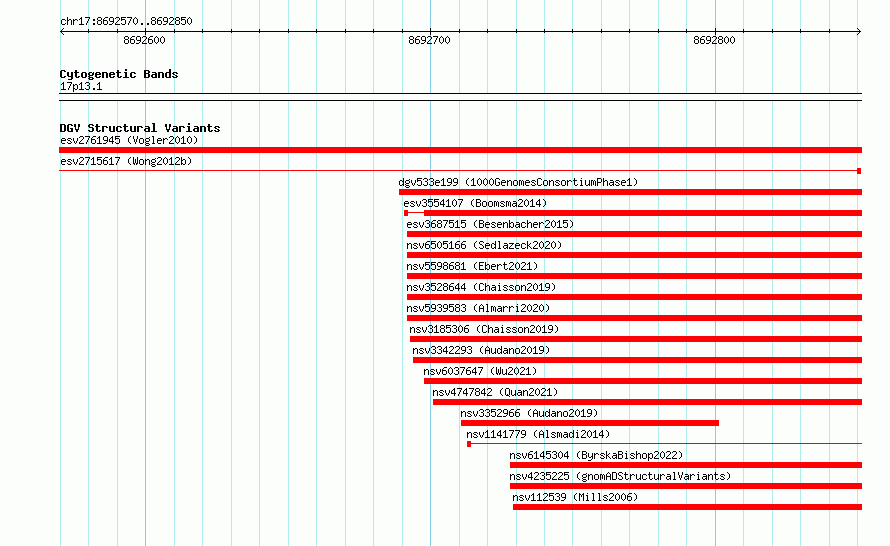Select the 17p13.1 cytogenetic band label
The image size is (890, 546).
point(81,86)
